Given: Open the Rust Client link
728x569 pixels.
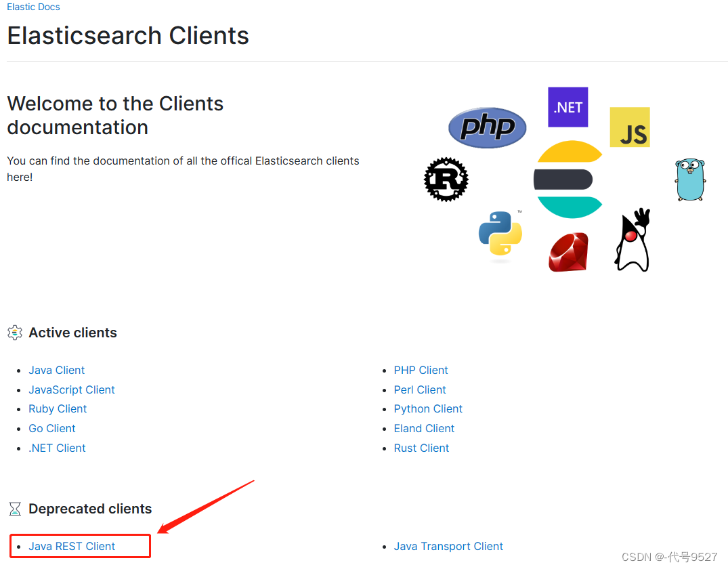Looking at the screenshot, I should pos(422,448).
